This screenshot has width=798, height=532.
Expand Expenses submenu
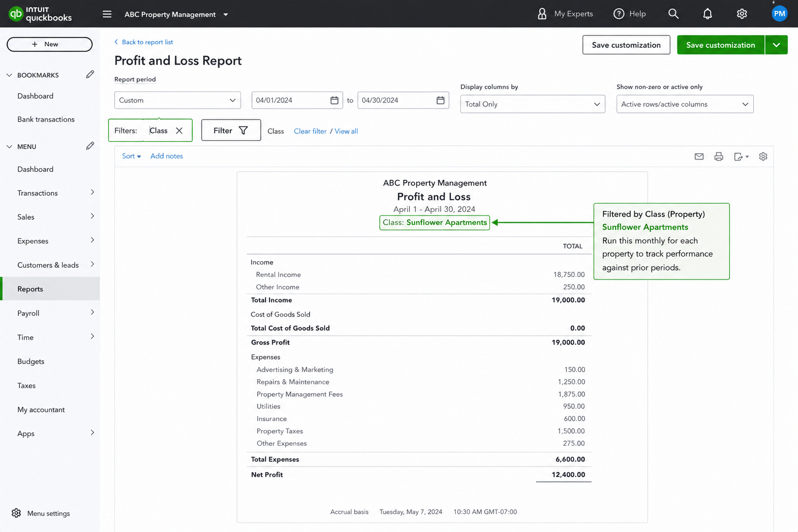[x=92, y=240]
